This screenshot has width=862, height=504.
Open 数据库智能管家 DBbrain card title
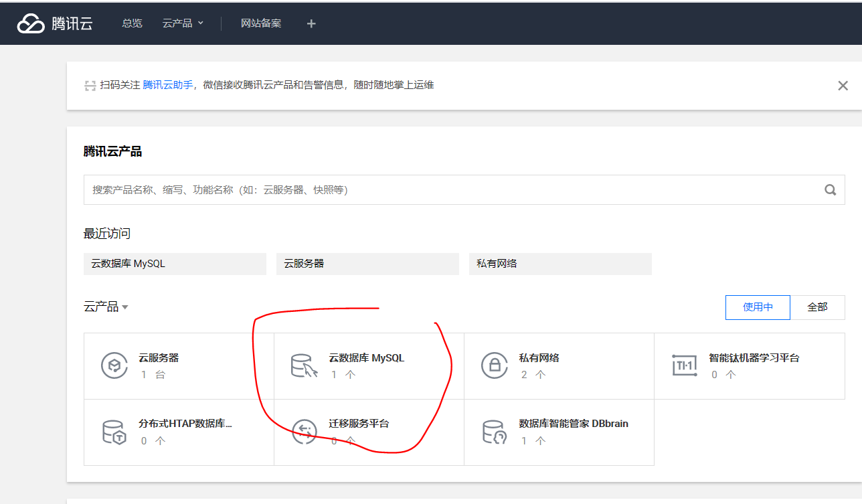[574, 424]
